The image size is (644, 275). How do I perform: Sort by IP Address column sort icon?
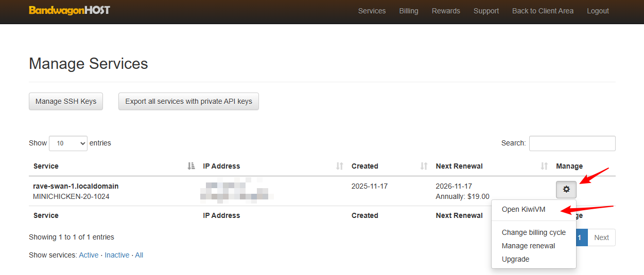tap(340, 166)
